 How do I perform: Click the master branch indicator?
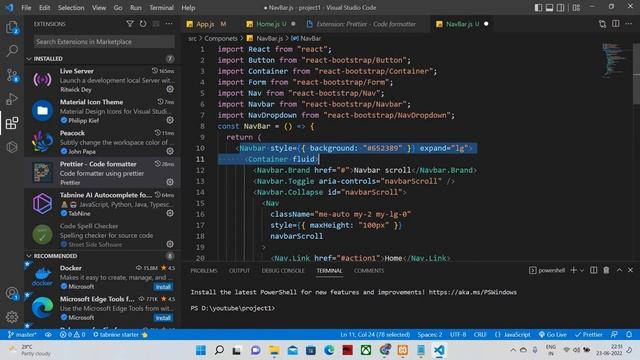point(22,334)
